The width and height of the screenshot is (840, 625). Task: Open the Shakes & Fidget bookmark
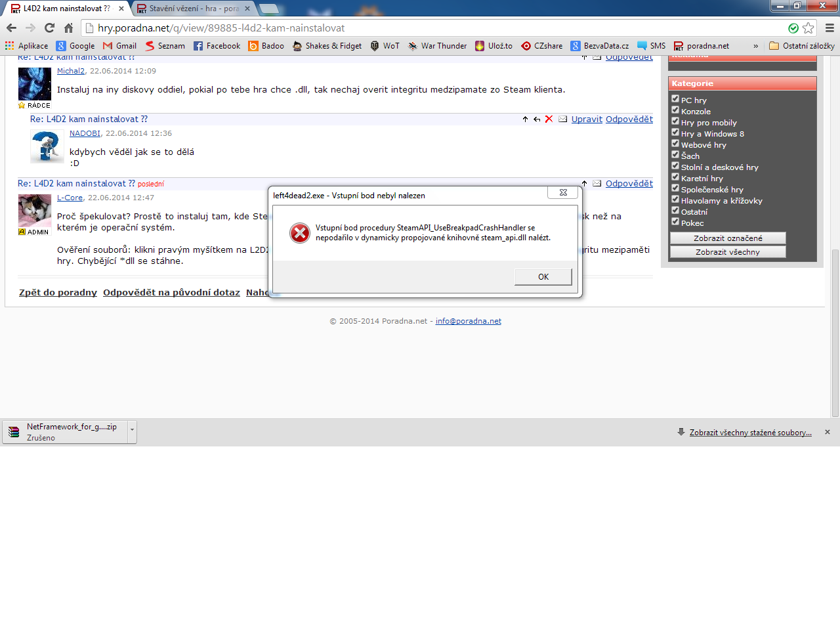point(327,46)
